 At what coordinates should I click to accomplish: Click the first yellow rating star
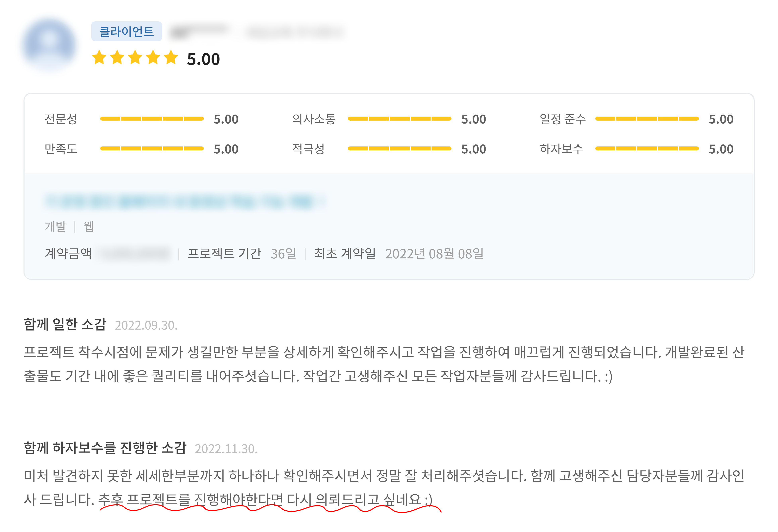(99, 57)
